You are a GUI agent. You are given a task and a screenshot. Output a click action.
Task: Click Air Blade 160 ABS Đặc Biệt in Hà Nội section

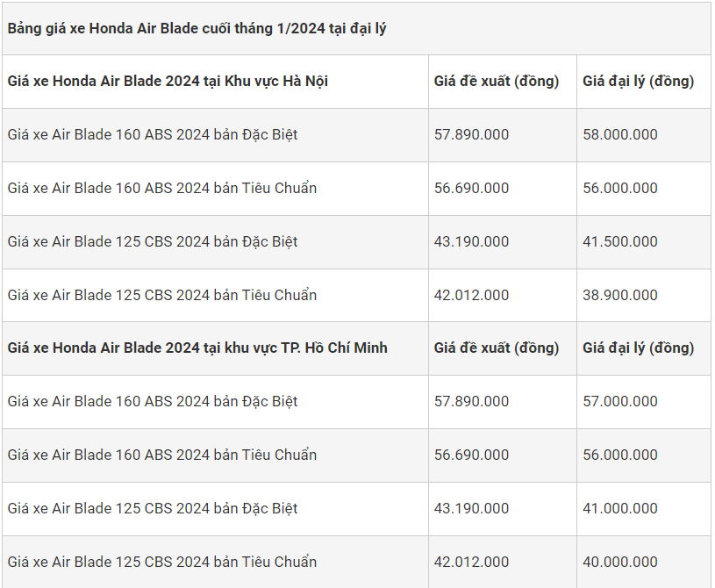point(153,134)
